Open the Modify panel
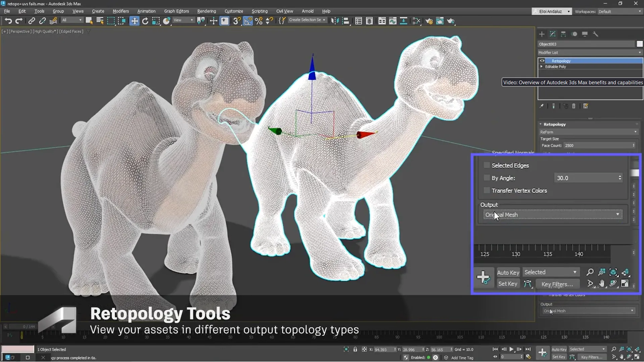The height and width of the screenshot is (362, 644). coord(552,34)
